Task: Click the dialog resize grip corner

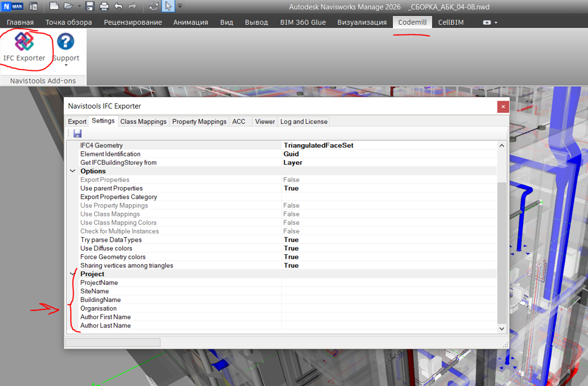Action: 505,345
